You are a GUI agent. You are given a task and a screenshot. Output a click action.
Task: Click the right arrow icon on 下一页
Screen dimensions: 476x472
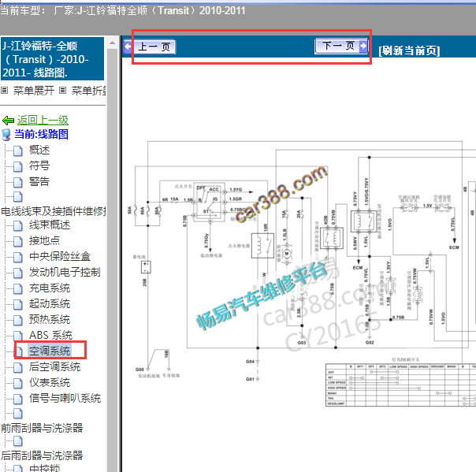tap(363, 46)
